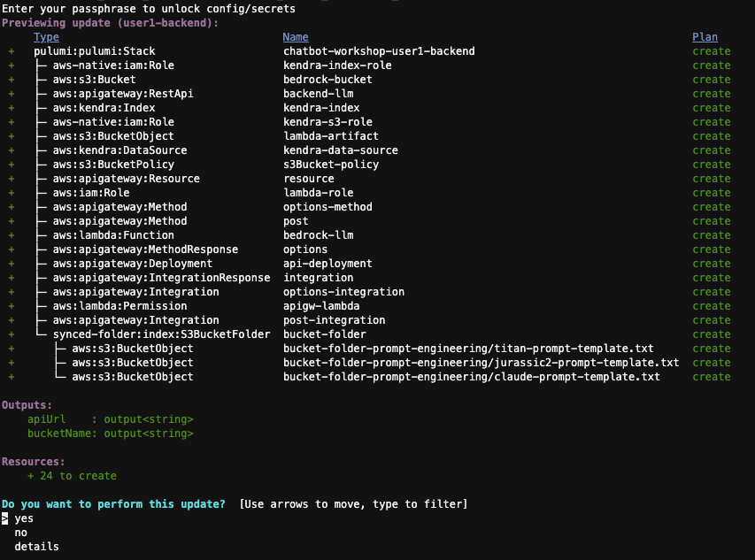The image size is (755, 560).
Task: Click the claude-prompt-template.txt bucket object name
Action: point(471,377)
